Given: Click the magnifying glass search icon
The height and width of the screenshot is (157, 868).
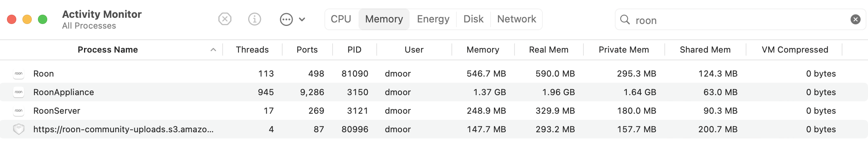Looking at the screenshot, I should pyautogui.click(x=625, y=19).
